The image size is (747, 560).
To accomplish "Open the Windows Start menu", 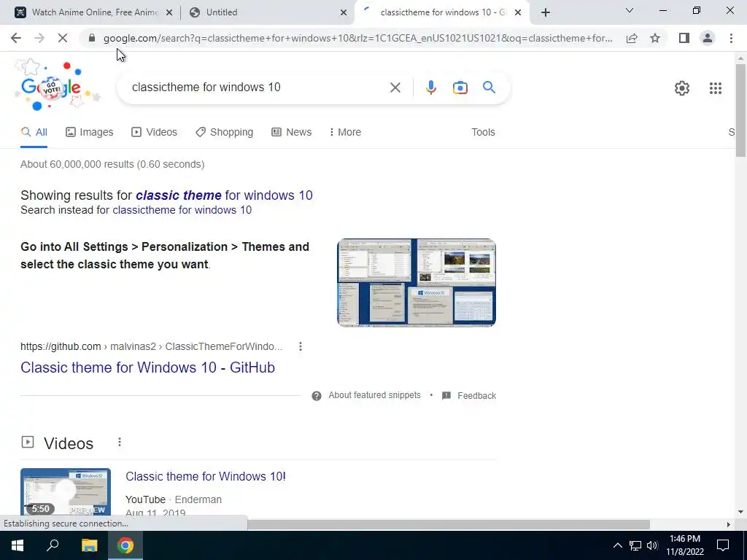I will pos(18,545).
